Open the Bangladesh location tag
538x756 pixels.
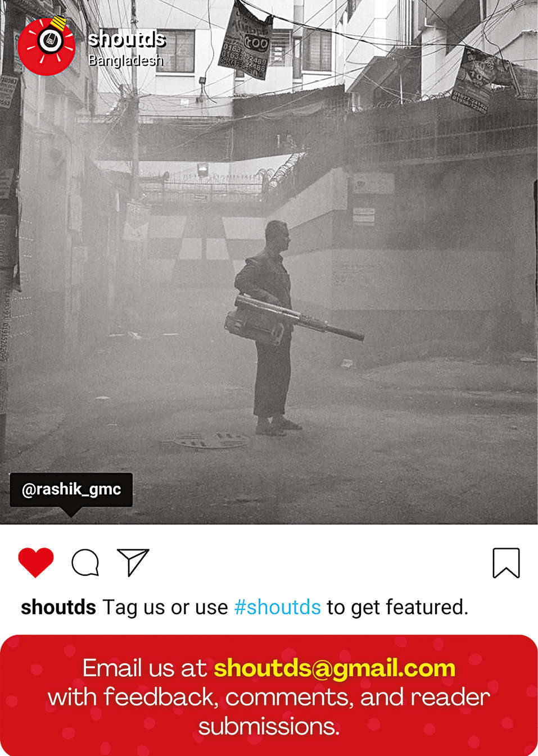126,60
